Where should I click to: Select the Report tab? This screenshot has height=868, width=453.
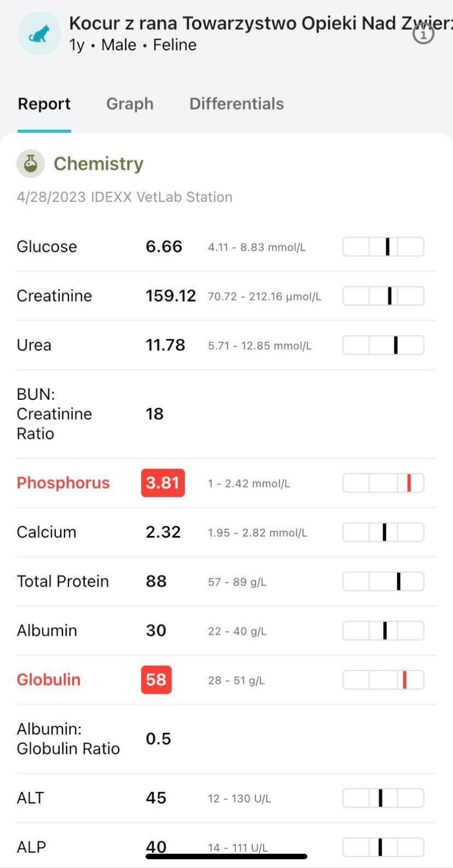click(x=44, y=104)
